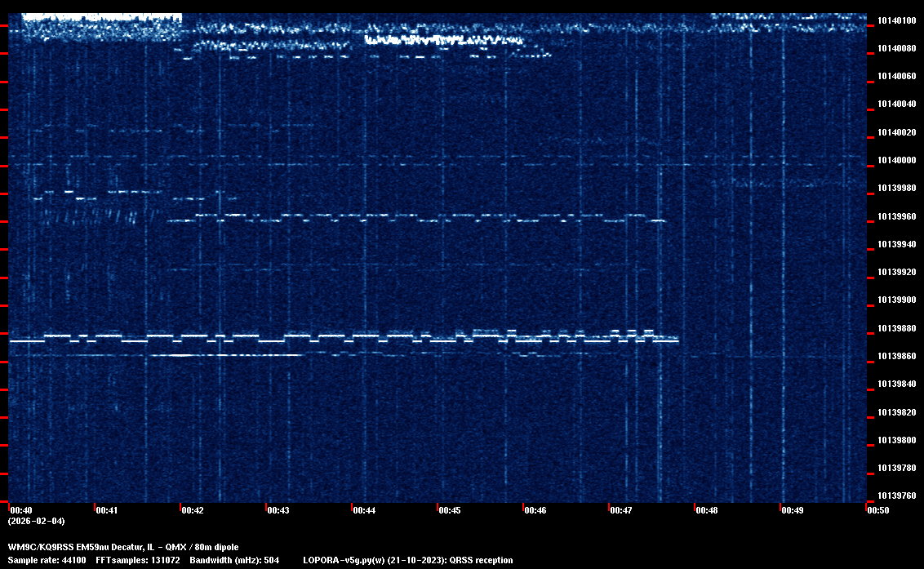Viewport: 924px width, 569px height.
Task: Select the 10139880 frequency scale label
Action: (895, 328)
